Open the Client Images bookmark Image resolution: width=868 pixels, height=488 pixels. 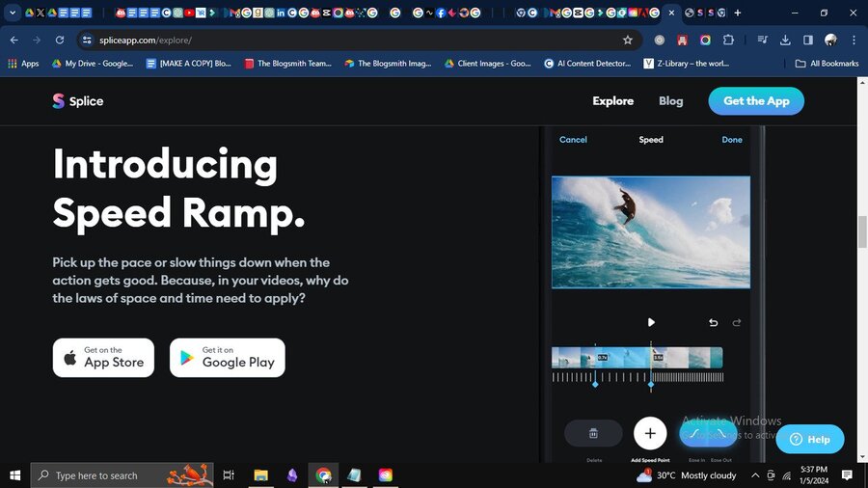point(488,64)
